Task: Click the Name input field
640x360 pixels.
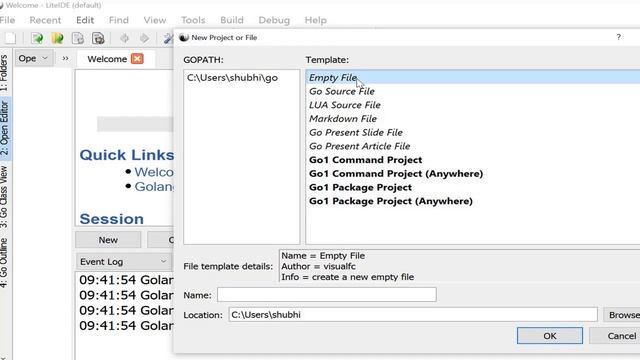Action: [327, 295]
